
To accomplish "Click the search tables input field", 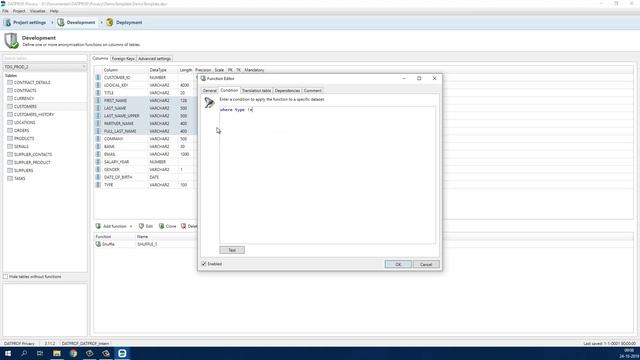I will tap(45, 58).
